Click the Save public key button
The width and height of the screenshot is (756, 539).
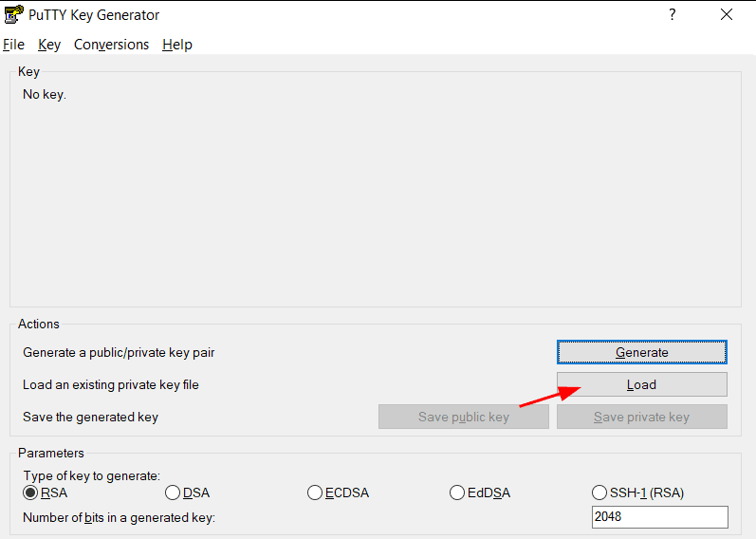[463, 417]
